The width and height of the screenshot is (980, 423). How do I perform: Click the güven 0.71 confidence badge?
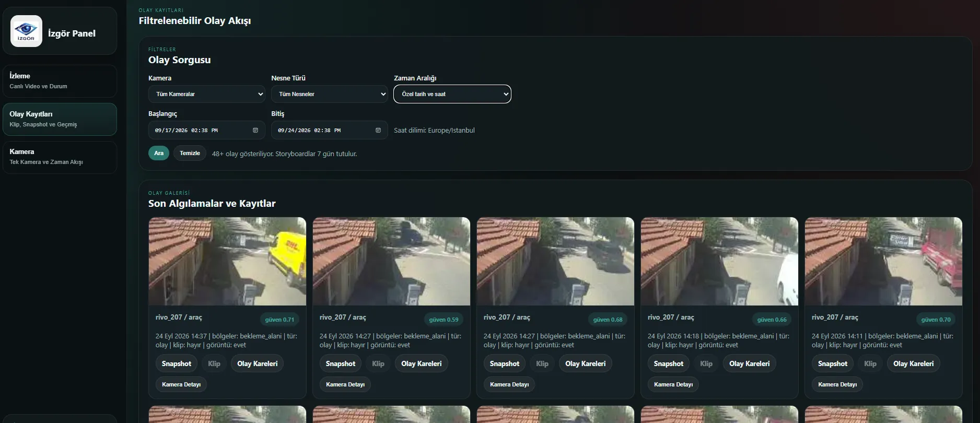279,320
